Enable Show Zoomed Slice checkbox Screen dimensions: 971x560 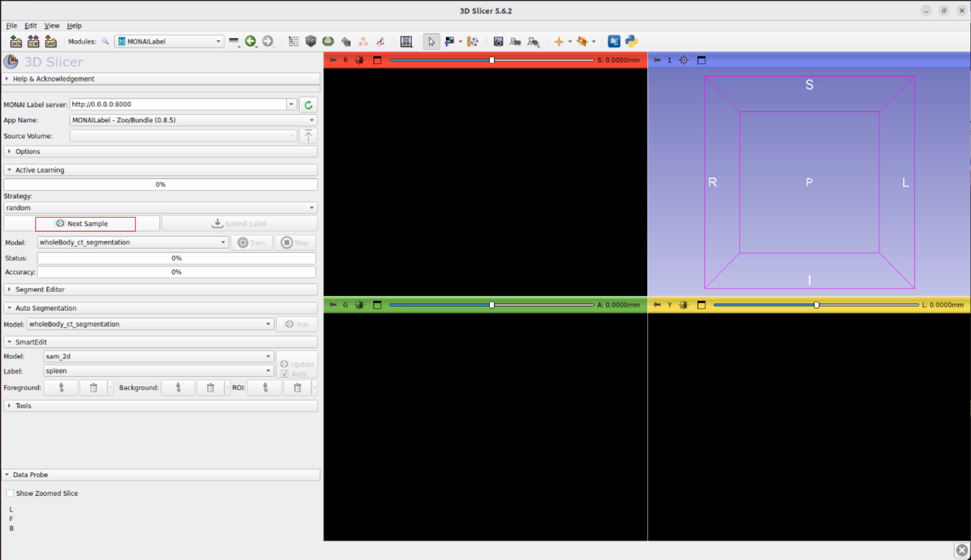pyautogui.click(x=10, y=493)
